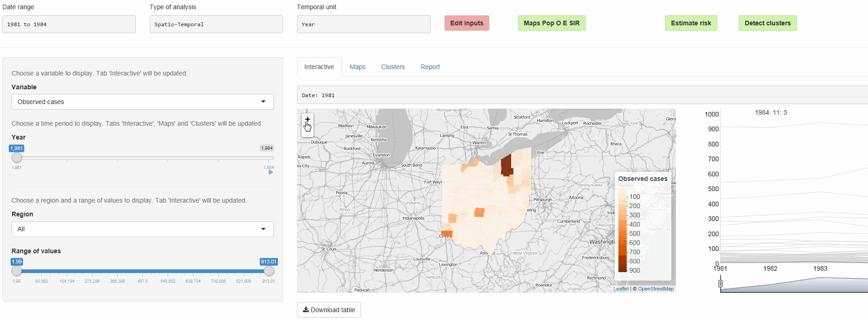The height and width of the screenshot is (320, 868).
Task: Switch to the Maps tab
Action: pos(357,67)
